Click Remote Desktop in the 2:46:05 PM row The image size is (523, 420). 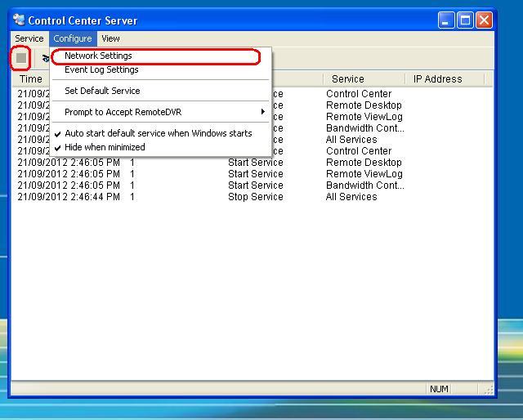point(364,163)
